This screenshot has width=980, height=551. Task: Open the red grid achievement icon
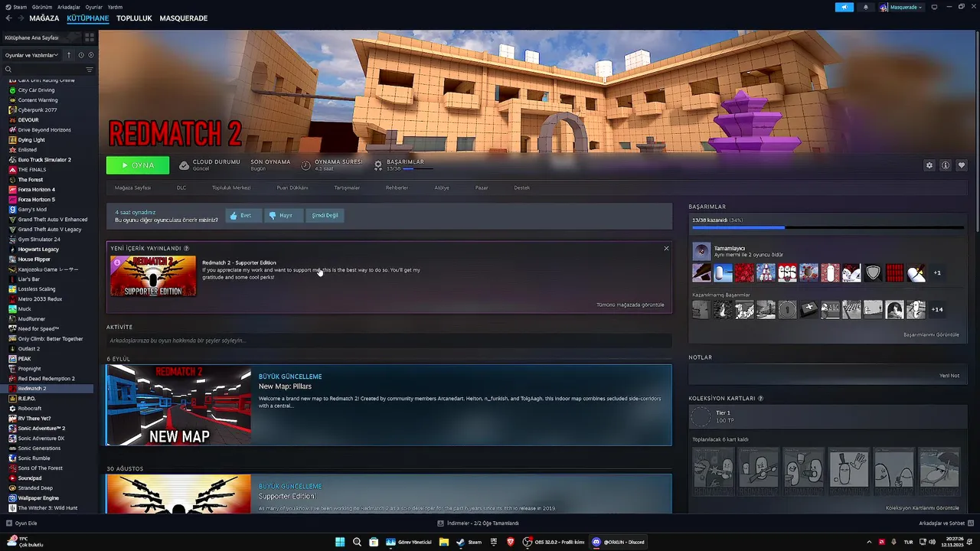click(894, 272)
